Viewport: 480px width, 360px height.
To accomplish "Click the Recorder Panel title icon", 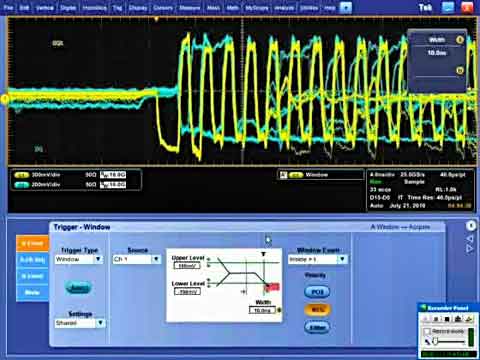I will click(423, 307).
